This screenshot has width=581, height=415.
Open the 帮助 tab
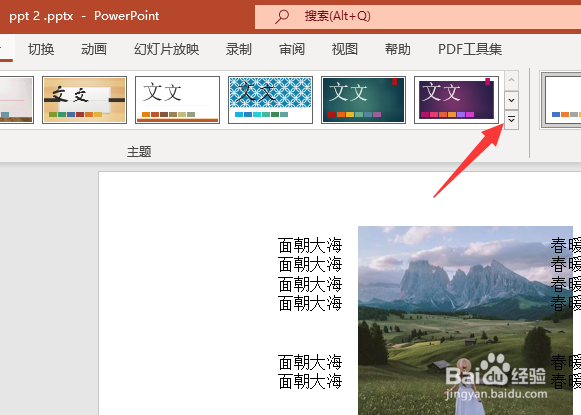[x=398, y=49]
